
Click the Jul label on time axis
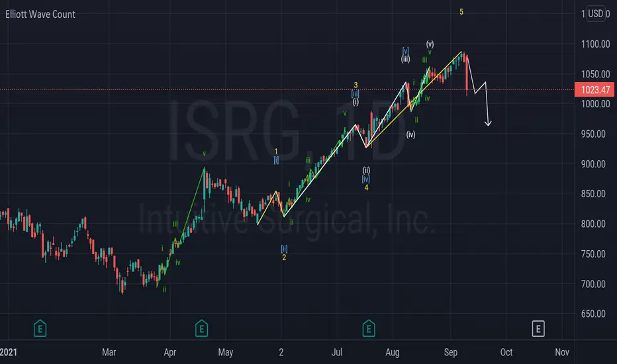[337, 352]
